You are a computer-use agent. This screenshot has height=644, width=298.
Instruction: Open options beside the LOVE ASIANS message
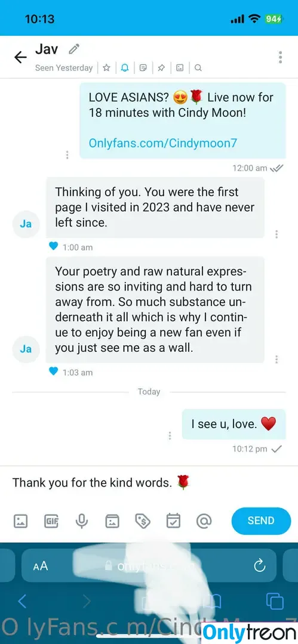tap(67, 155)
